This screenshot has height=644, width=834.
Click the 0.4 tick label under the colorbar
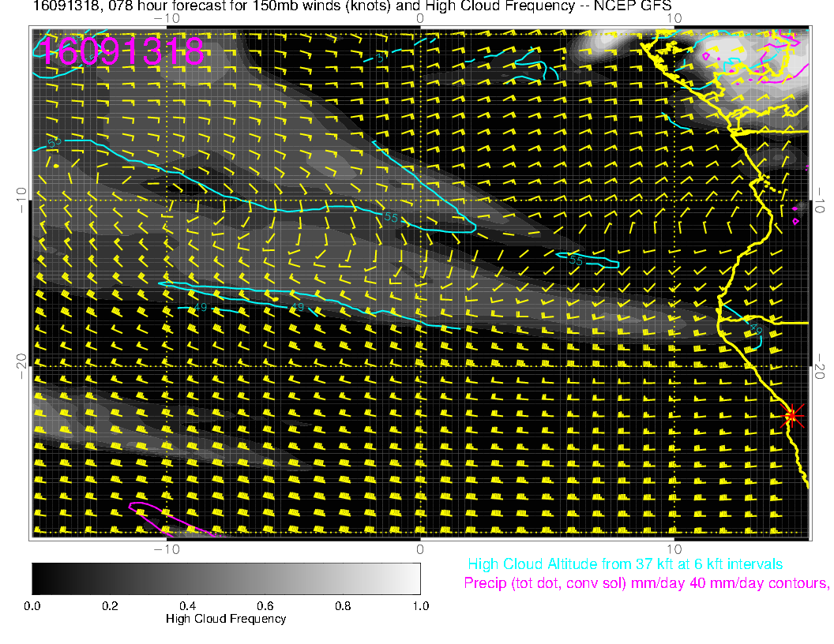tap(187, 606)
